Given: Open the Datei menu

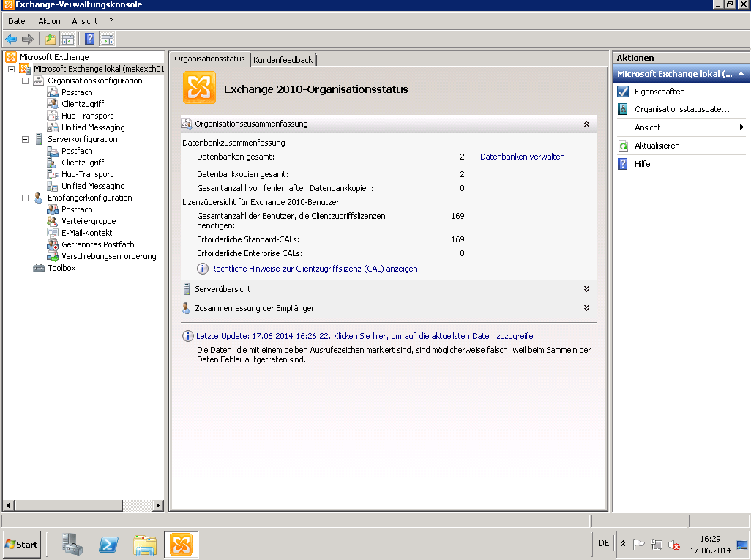Looking at the screenshot, I should (18, 21).
